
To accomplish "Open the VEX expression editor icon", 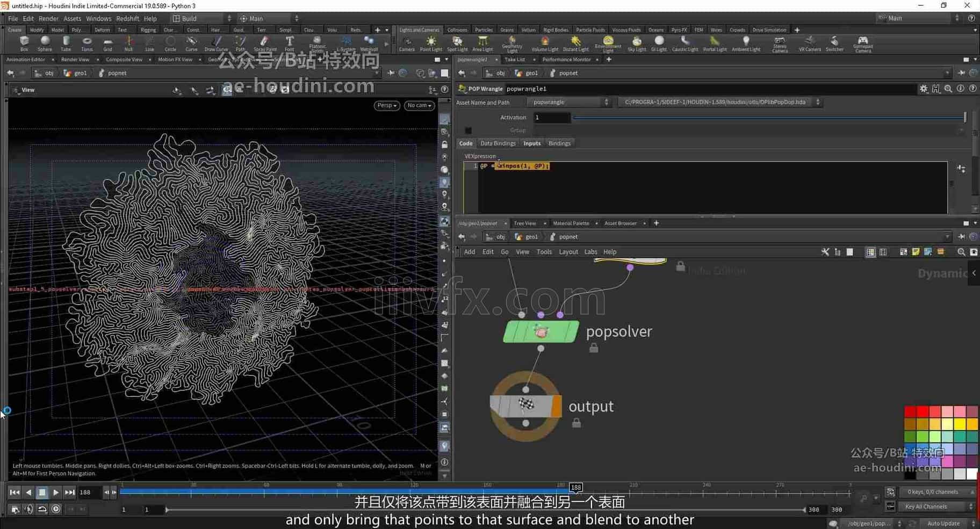I will [961, 169].
